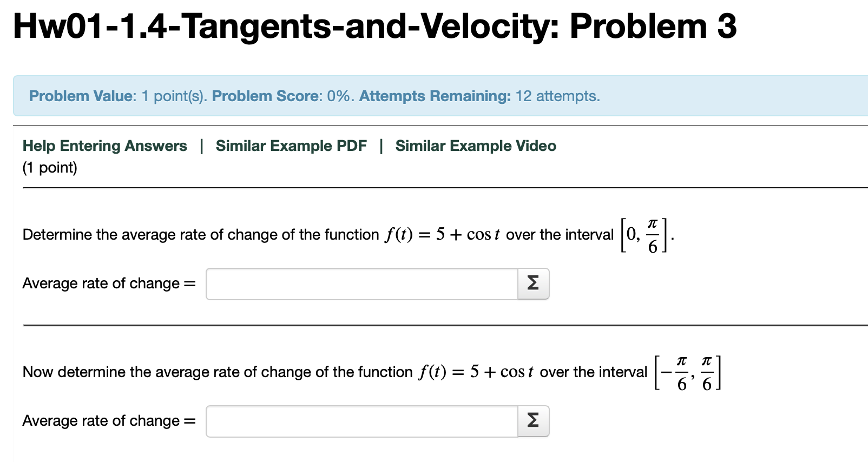This screenshot has width=868, height=462.
Task: View the Similar Example PDF
Action: point(291,146)
